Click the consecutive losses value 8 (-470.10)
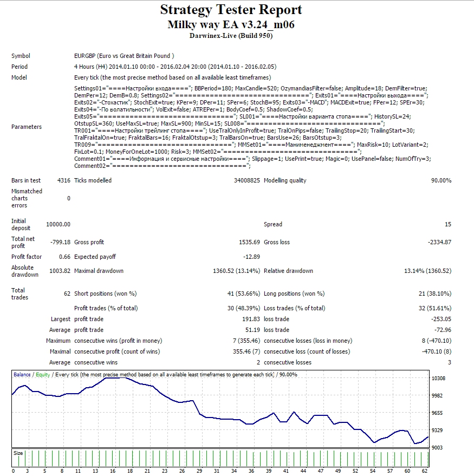474x476 pixels. [x=436, y=341]
